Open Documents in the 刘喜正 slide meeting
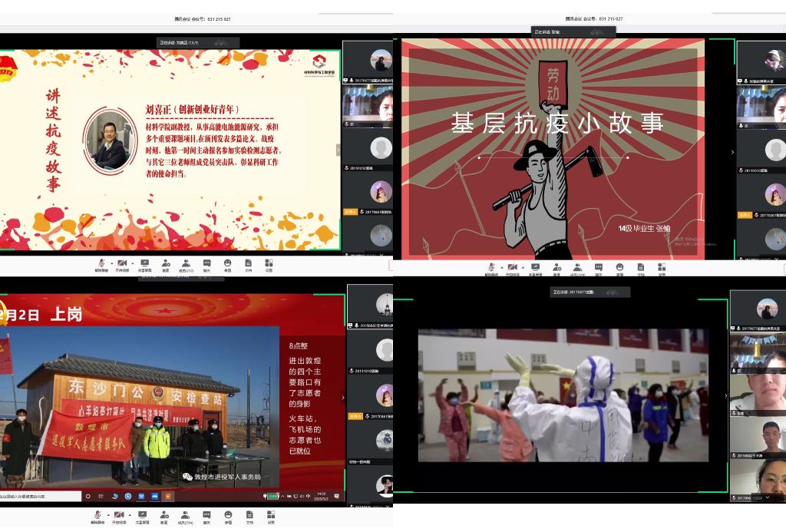This screenshot has height=532, width=786. click(x=248, y=266)
